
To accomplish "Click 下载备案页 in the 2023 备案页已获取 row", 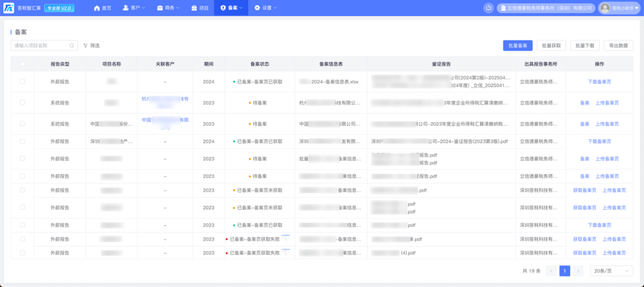I will click(599, 225).
